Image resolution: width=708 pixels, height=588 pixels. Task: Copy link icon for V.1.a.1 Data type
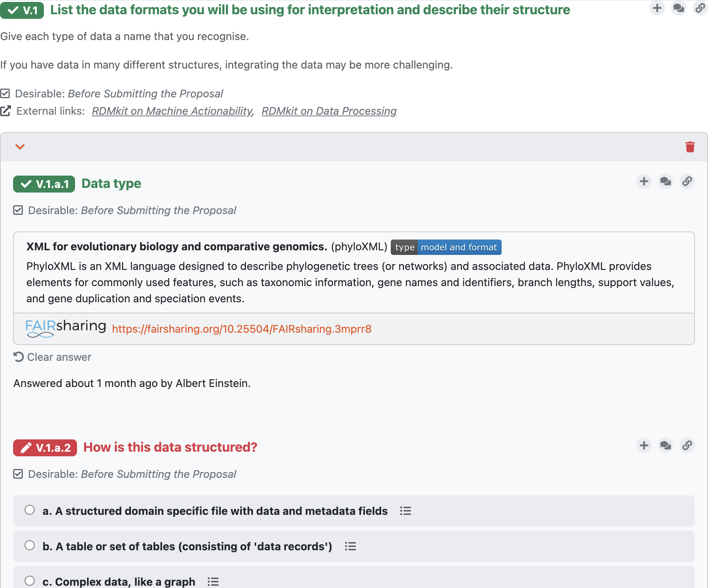click(x=687, y=181)
